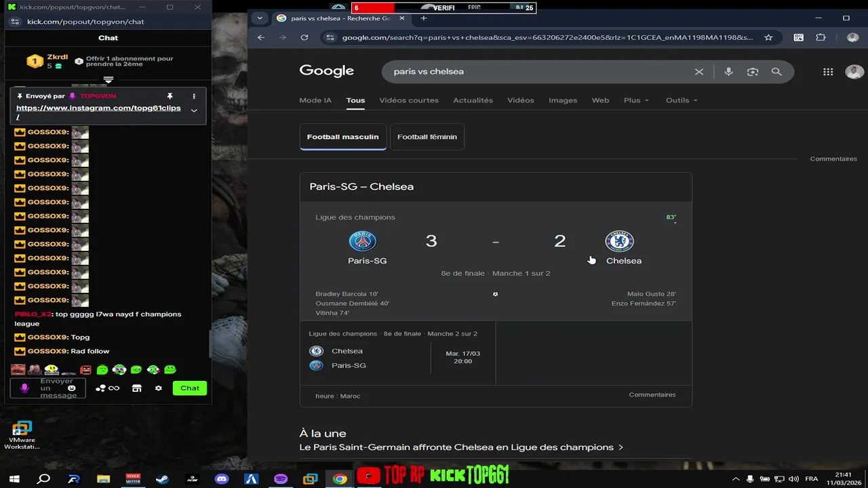868x488 pixels.
Task: Open Google apps grid
Action: click(828, 72)
